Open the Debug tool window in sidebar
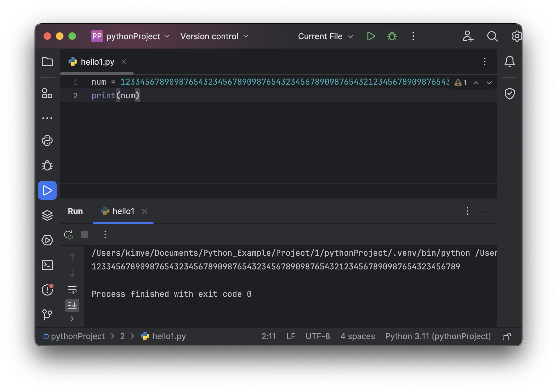 click(x=47, y=166)
